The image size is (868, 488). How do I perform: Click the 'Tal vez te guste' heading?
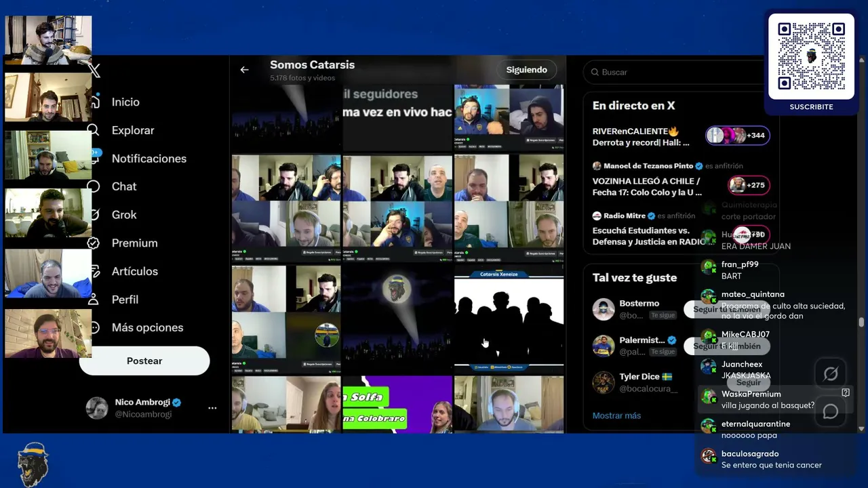[x=635, y=277]
